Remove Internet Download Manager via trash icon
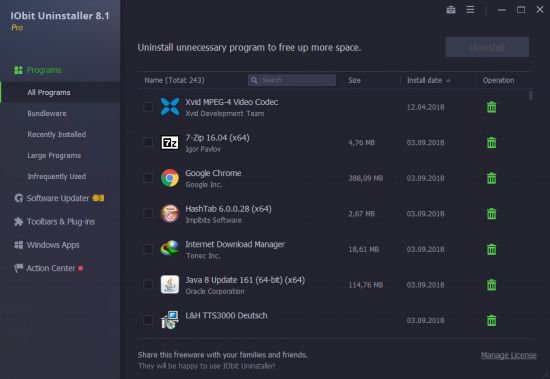Image resolution: width=550 pixels, height=379 pixels. [491, 249]
